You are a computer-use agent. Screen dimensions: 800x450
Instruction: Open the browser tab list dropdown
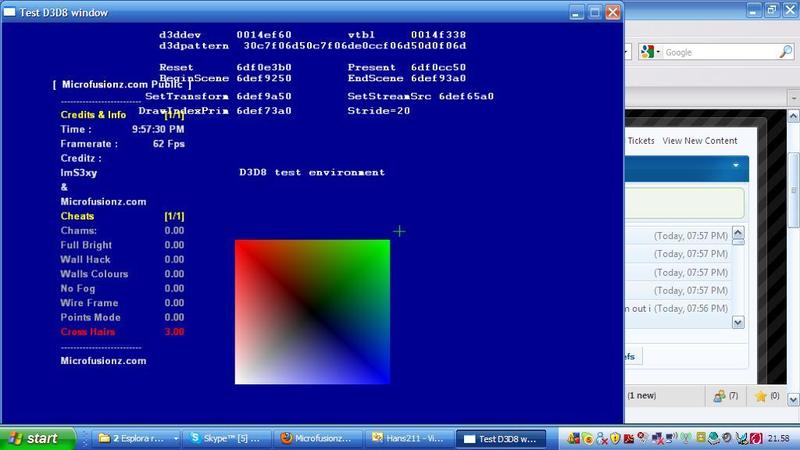click(793, 96)
